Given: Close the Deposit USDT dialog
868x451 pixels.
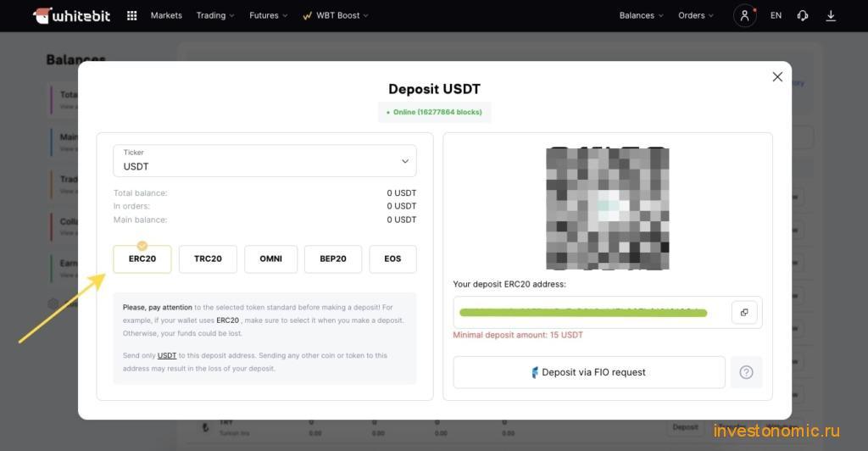Looking at the screenshot, I should (x=777, y=77).
